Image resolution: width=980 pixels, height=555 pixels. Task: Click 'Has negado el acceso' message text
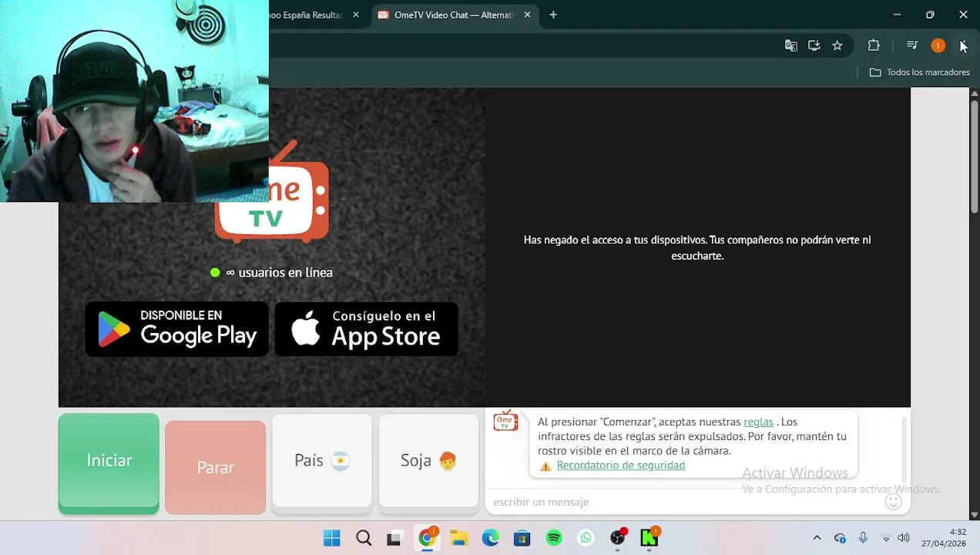[x=697, y=247]
